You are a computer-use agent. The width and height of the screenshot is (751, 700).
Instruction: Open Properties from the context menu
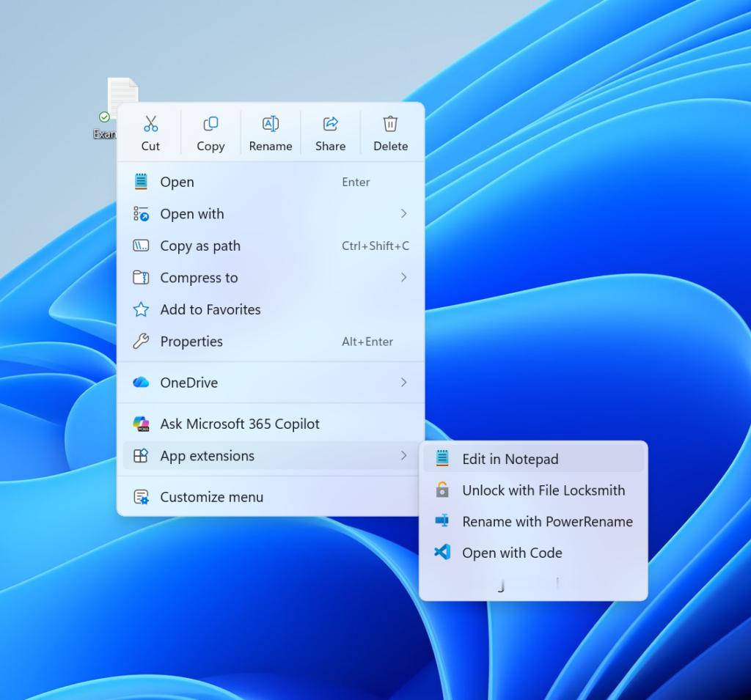pos(271,342)
